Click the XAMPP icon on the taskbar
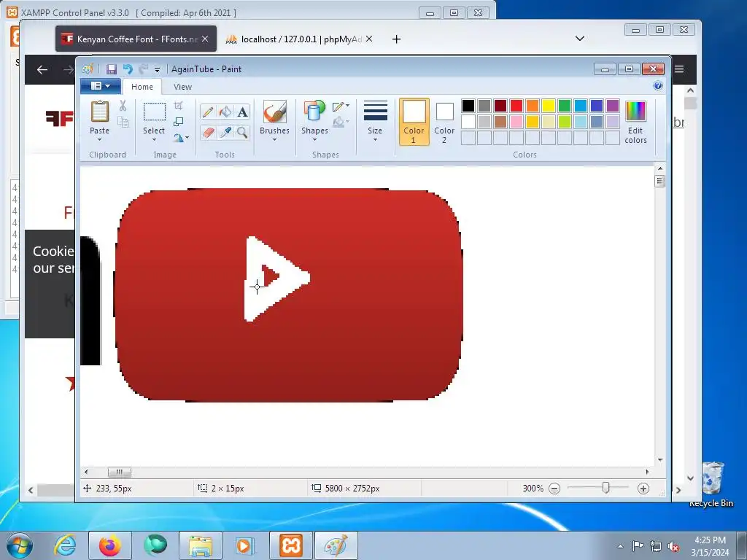 (290, 545)
